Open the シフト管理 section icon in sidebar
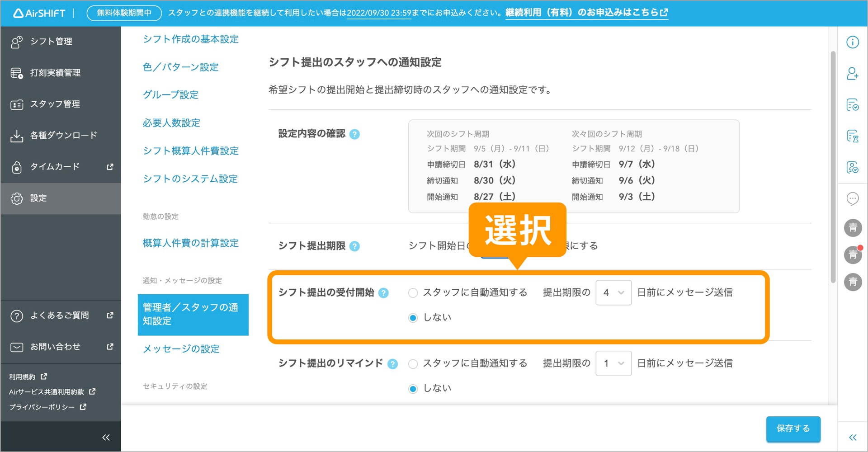The width and height of the screenshot is (868, 452). (17, 41)
